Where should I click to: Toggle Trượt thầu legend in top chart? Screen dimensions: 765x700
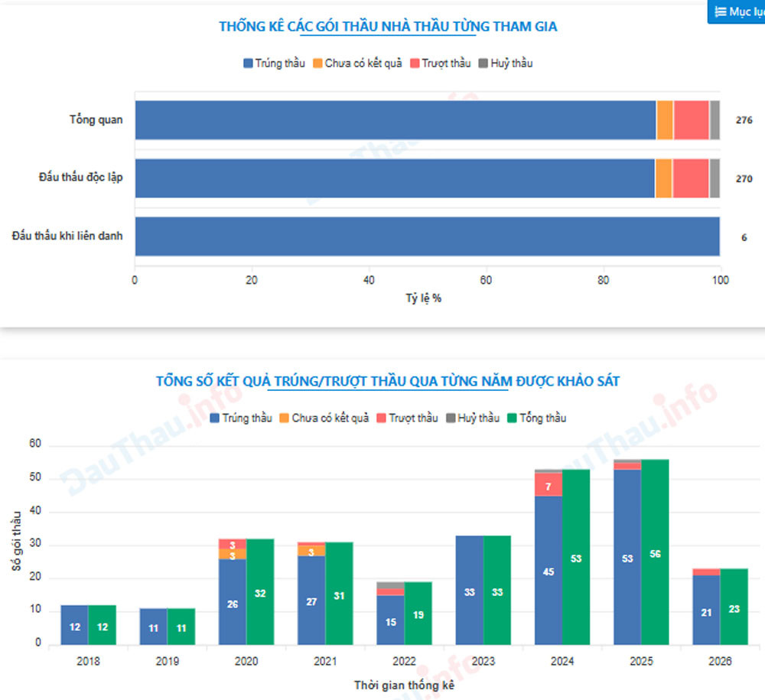(x=440, y=63)
